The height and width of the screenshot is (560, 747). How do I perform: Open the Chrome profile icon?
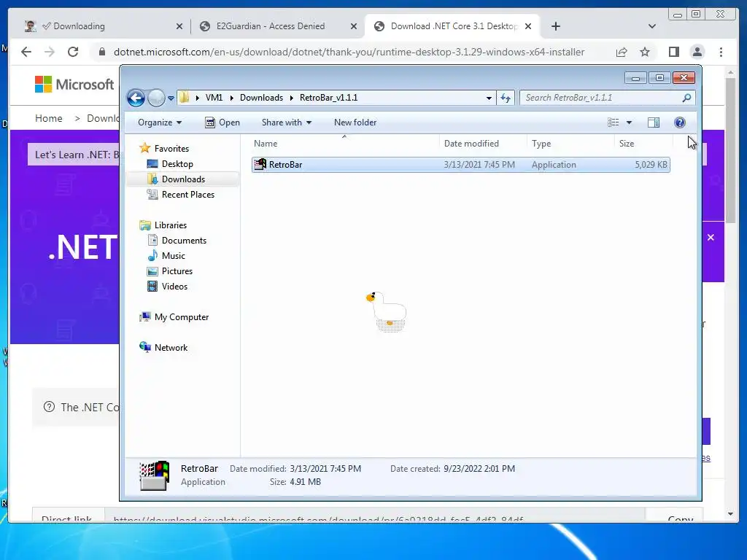tap(697, 52)
